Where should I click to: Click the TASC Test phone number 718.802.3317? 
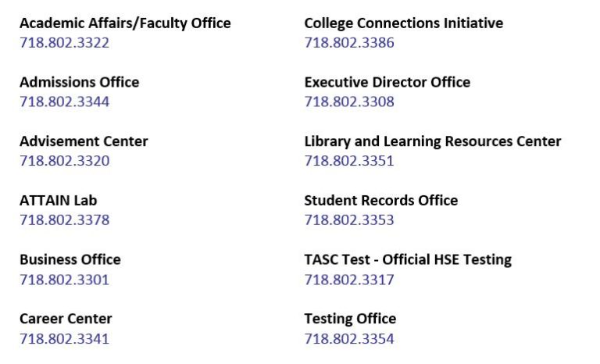point(349,280)
